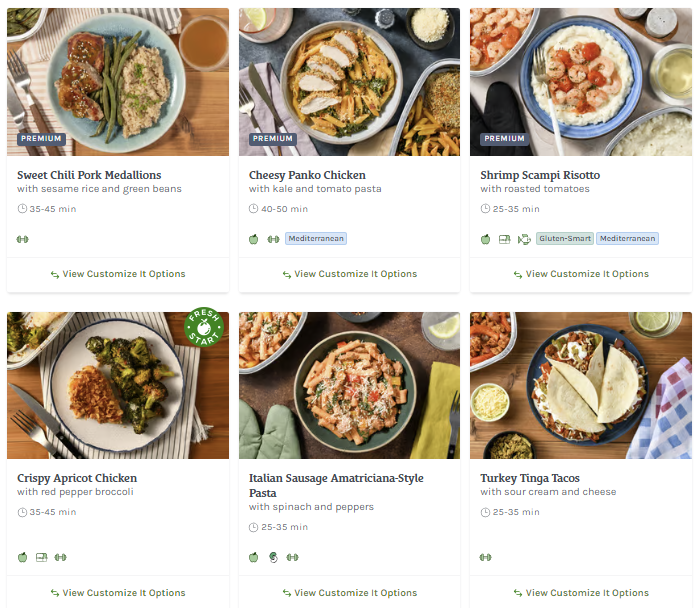Click Premium badge on Cheesy Panko Chicken photo
This screenshot has height=608, width=699.
tap(273, 139)
